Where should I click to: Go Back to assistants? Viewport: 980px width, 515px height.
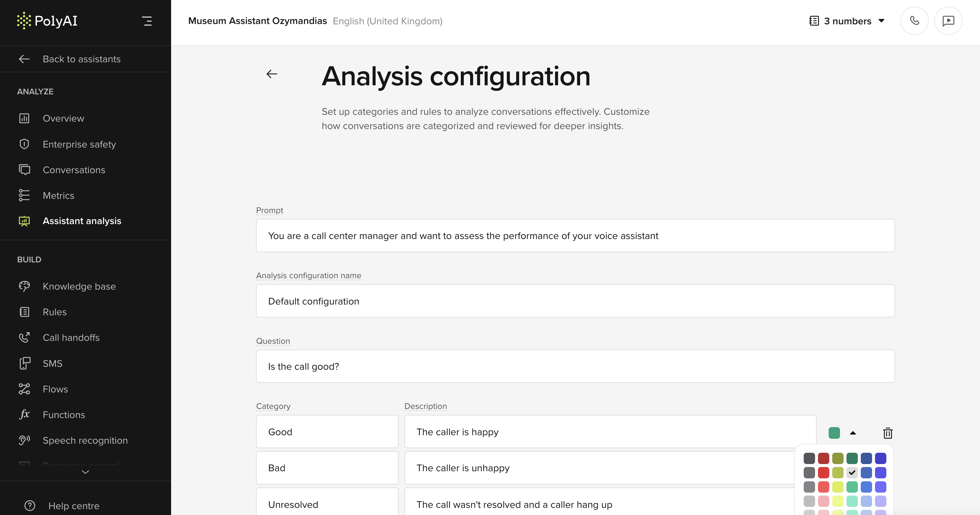pos(81,59)
